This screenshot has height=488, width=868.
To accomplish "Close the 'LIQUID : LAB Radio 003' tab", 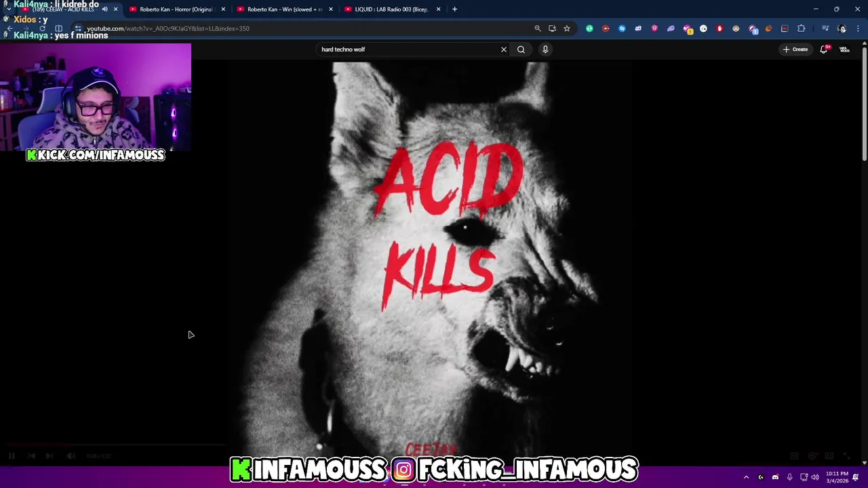I will (x=439, y=9).
